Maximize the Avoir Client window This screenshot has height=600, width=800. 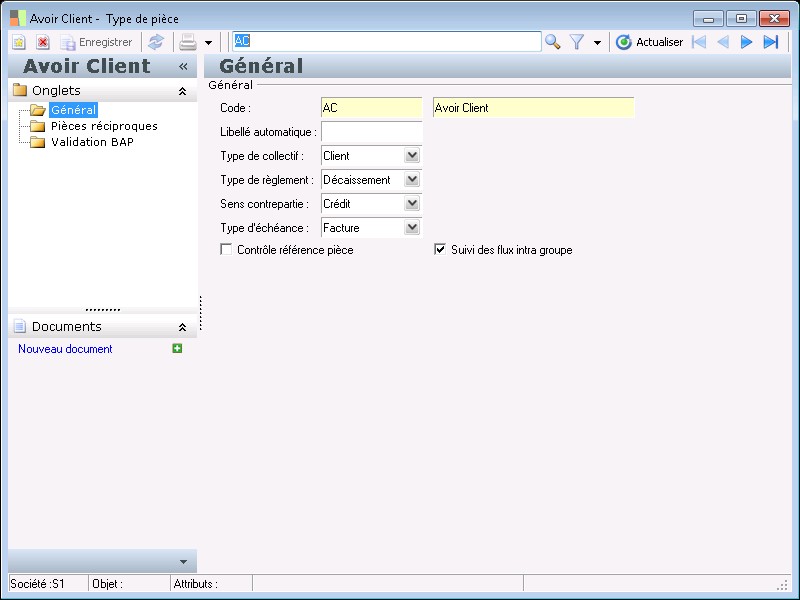tap(741, 19)
